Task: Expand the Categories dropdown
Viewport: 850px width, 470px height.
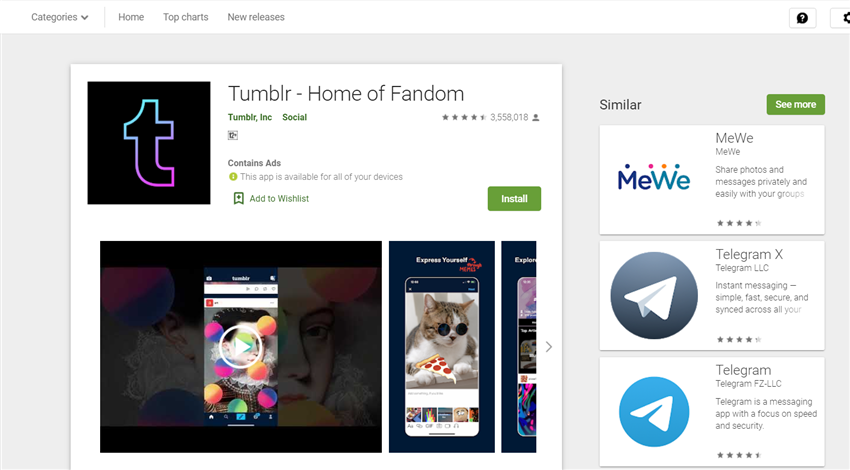Action: pos(59,17)
